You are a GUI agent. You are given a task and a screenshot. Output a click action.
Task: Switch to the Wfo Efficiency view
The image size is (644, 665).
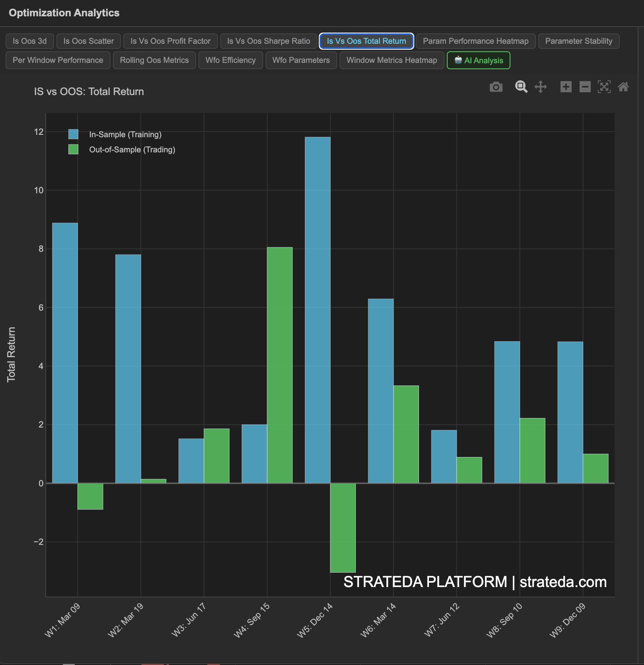click(231, 60)
